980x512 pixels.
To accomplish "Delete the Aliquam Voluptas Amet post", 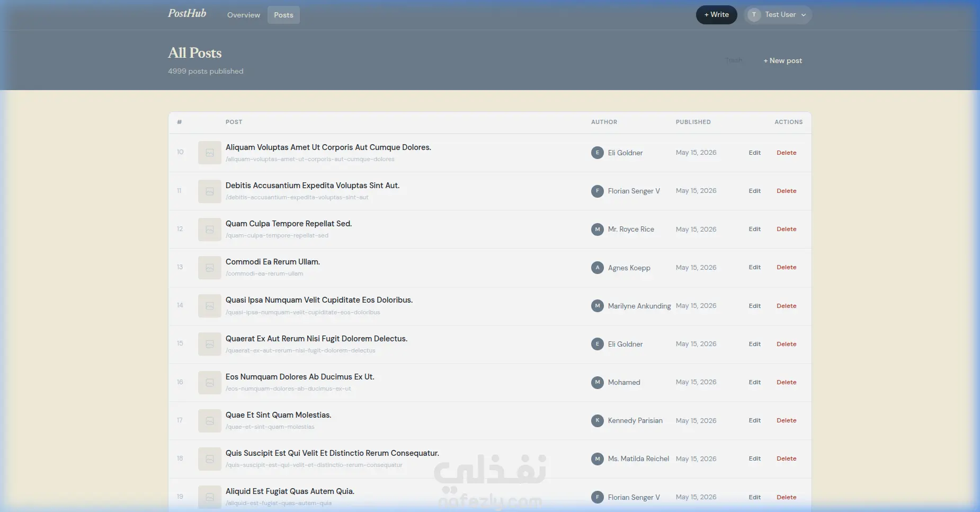I will coord(786,153).
